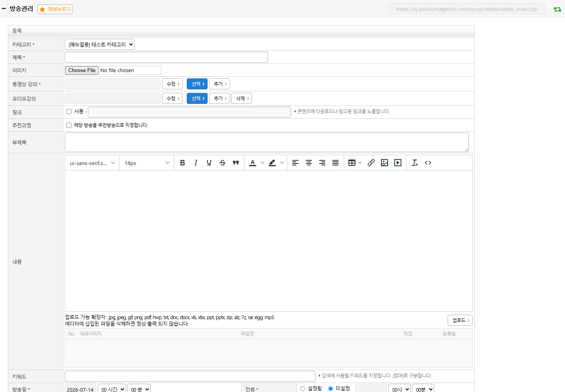Toggle underline formatting
Viewport: 565px width, 392px height.
tap(209, 163)
